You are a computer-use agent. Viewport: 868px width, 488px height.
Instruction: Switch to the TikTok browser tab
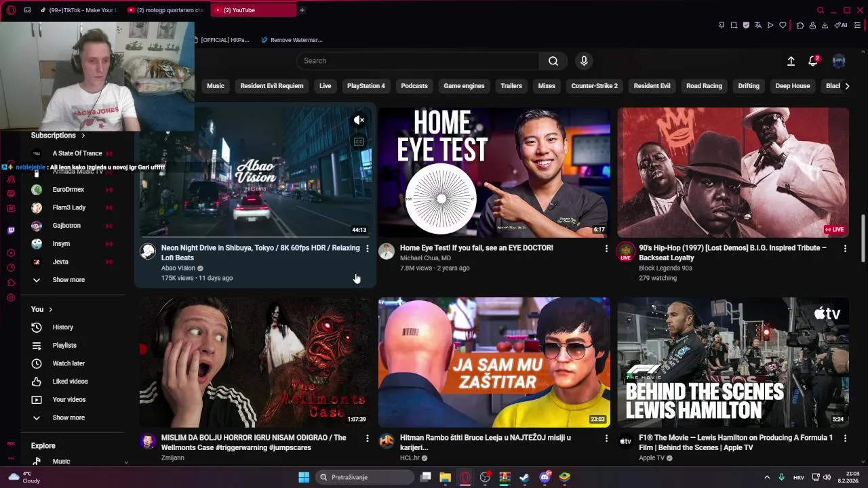[79, 10]
